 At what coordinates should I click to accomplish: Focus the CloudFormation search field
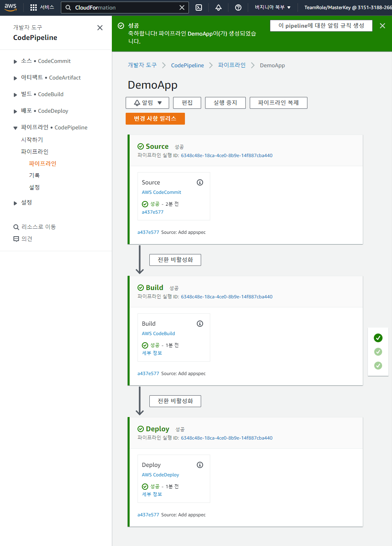[124, 8]
